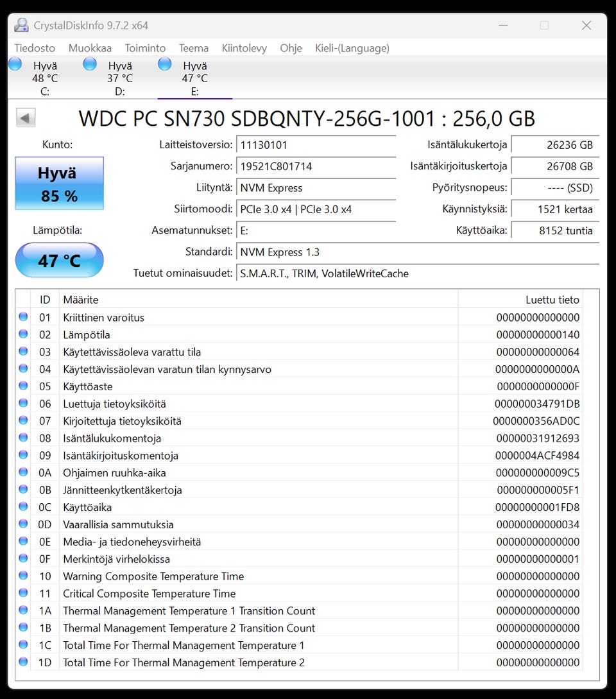
Task: Click status orb for row 04 kynnysarvo
Action: tap(23, 368)
